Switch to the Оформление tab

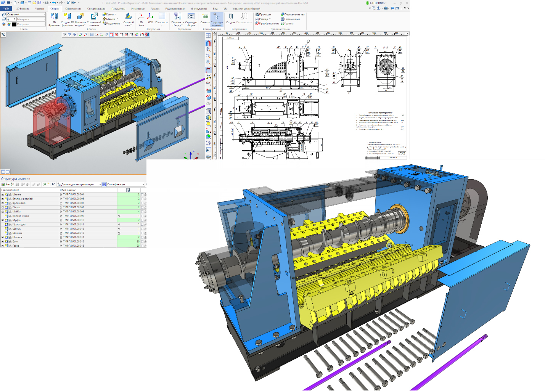73,8
